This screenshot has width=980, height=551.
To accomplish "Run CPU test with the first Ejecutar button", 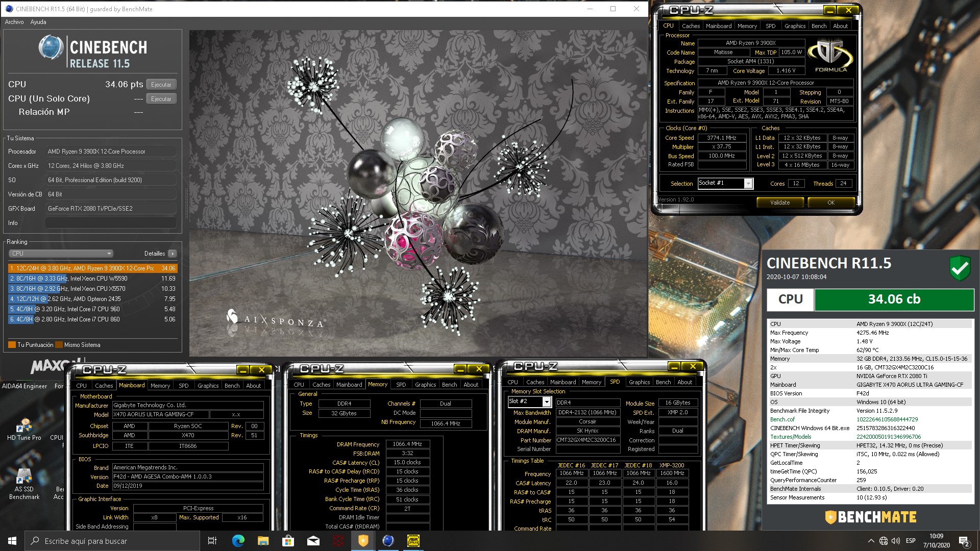I will (x=161, y=85).
